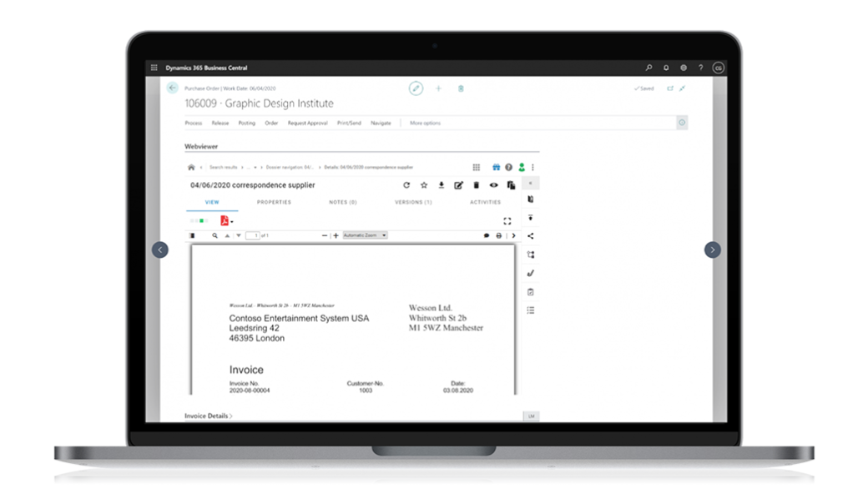Open Business Central settings gear
This screenshot has height=499, width=868.
click(x=684, y=68)
